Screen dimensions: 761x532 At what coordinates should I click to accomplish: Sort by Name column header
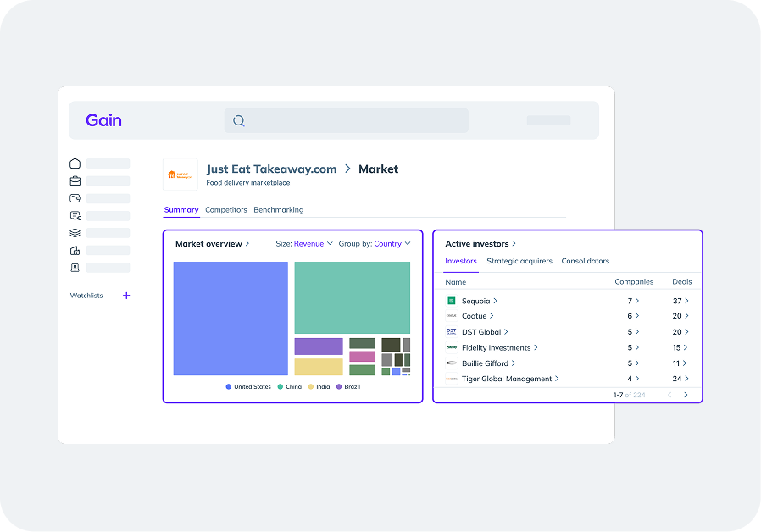click(x=455, y=282)
